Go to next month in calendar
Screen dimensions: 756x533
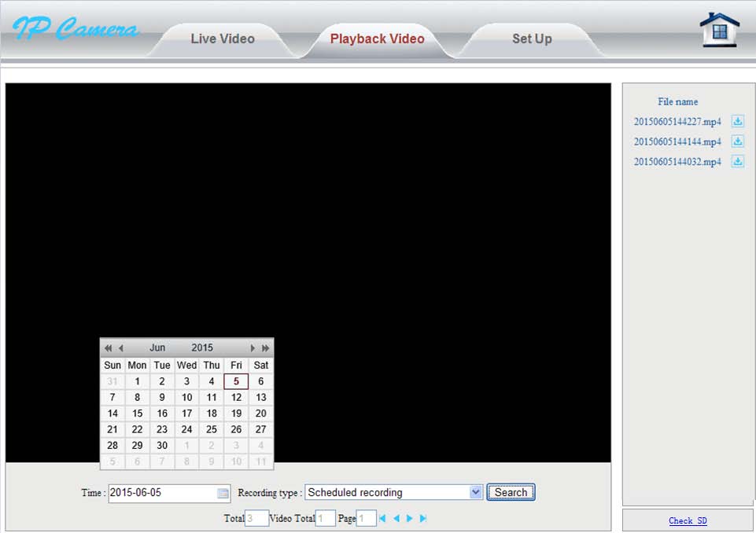(253, 348)
